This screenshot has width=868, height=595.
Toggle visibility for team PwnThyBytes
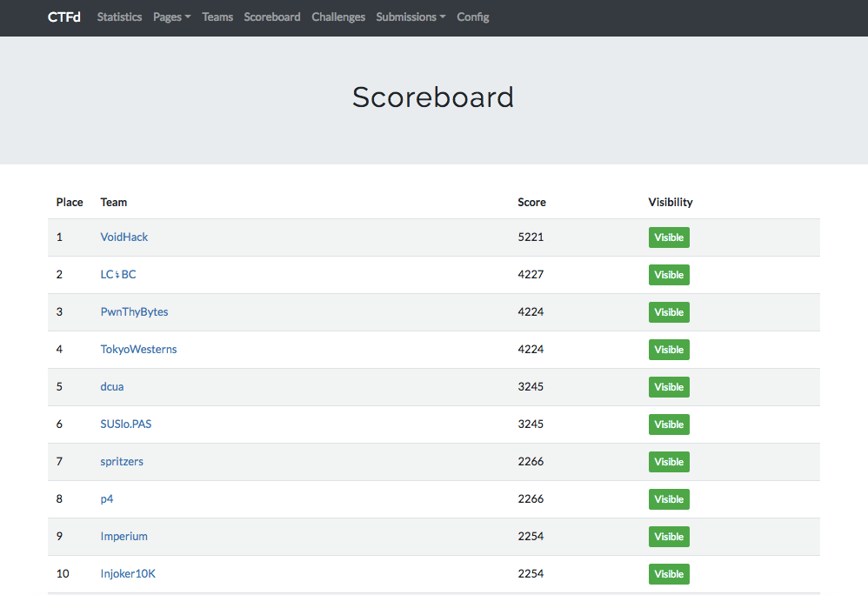(x=669, y=312)
